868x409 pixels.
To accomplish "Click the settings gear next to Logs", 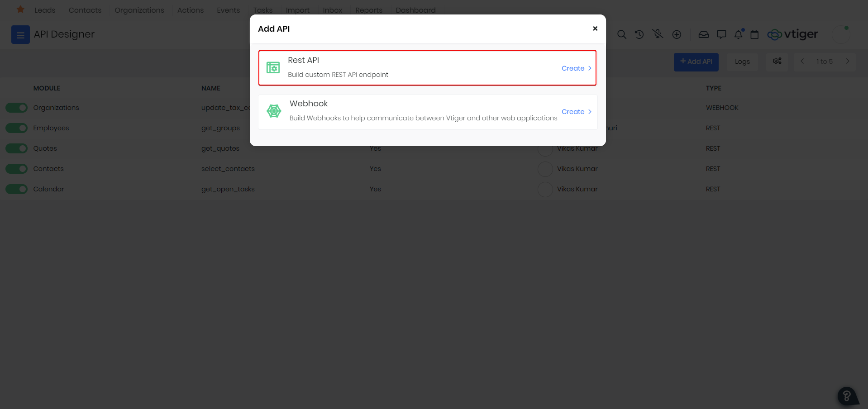I will point(777,61).
